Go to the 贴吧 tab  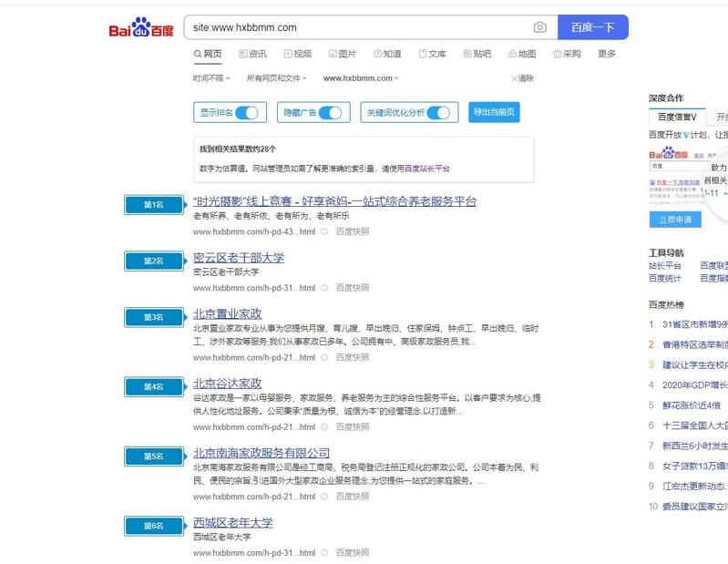coord(477,54)
